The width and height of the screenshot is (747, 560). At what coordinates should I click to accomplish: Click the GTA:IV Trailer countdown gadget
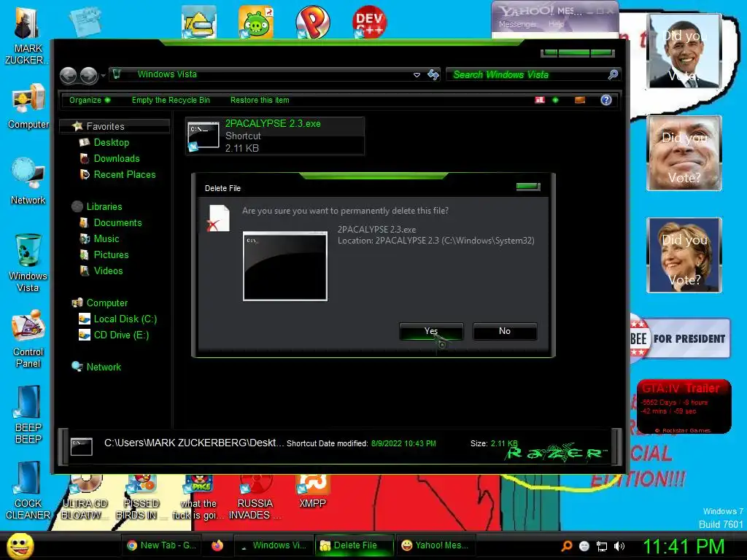pyautogui.click(x=684, y=407)
